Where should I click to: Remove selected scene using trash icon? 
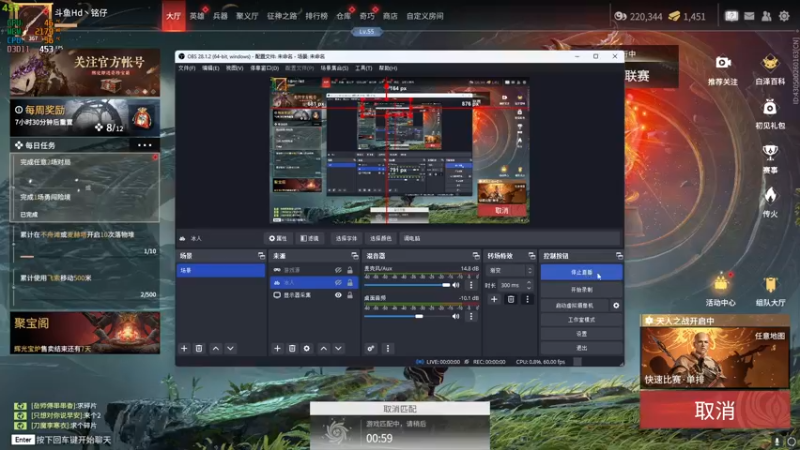click(x=199, y=348)
